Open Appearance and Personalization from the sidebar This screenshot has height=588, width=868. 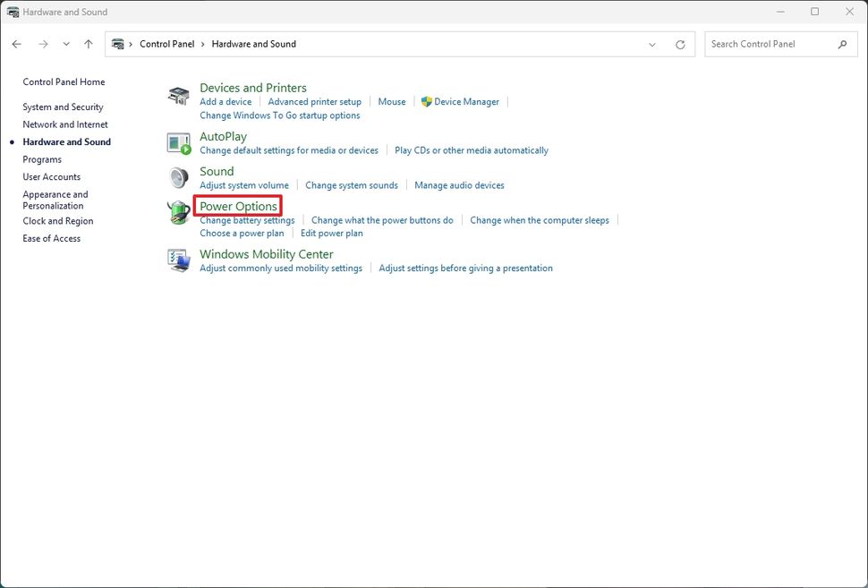55,199
